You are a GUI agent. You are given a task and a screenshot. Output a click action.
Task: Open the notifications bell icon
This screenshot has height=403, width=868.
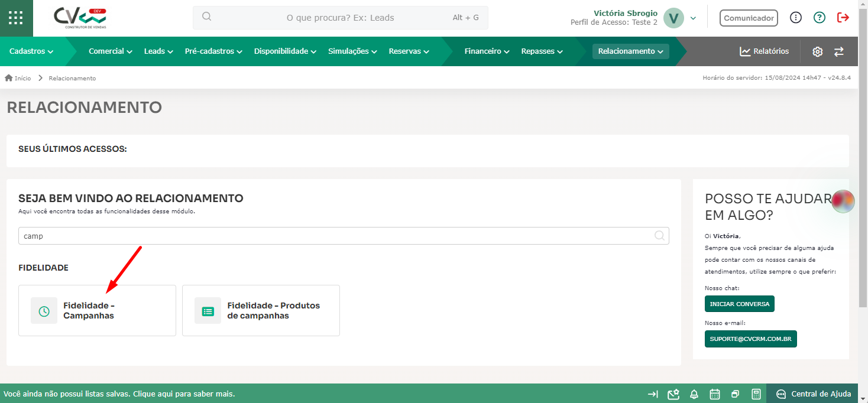(x=694, y=394)
